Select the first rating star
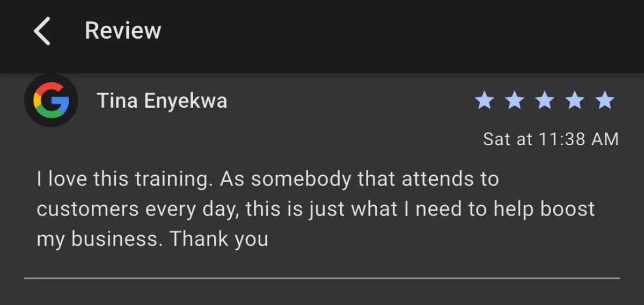Image resolution: width=644 pixels, height=305 pixels. click(484, 100)
